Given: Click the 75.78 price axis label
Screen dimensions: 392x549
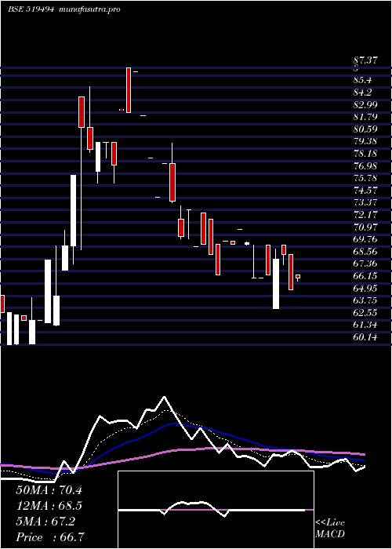Looking at the screenshot, I should [365, 178].
